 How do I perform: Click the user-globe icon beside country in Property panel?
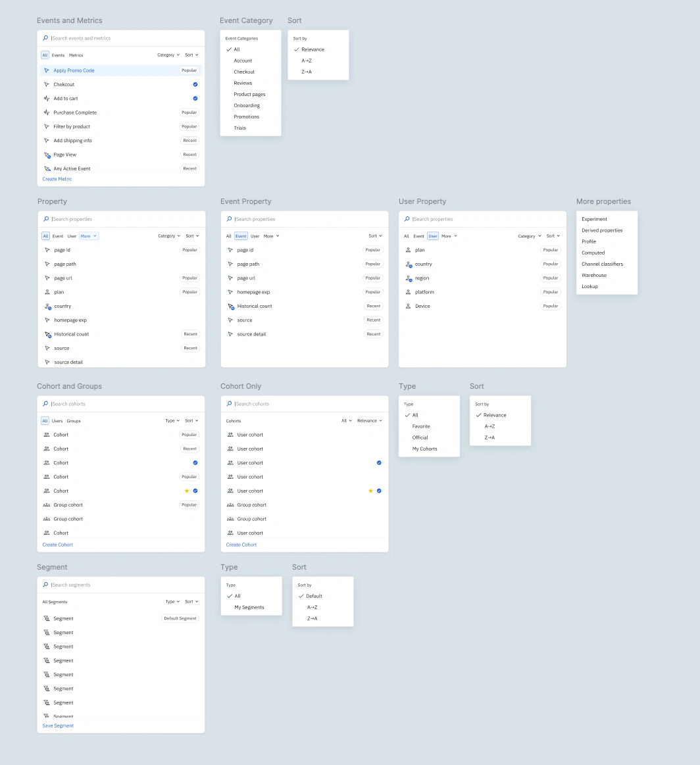[x=48, y=307]
